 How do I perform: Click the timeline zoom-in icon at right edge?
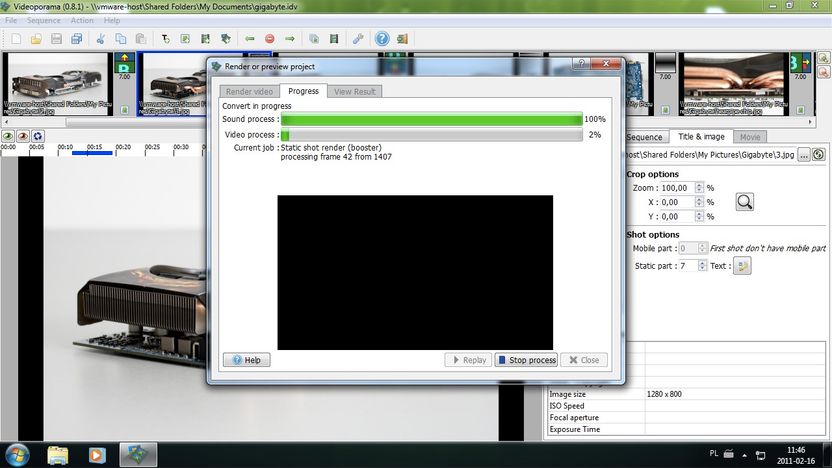pos(824,58)
